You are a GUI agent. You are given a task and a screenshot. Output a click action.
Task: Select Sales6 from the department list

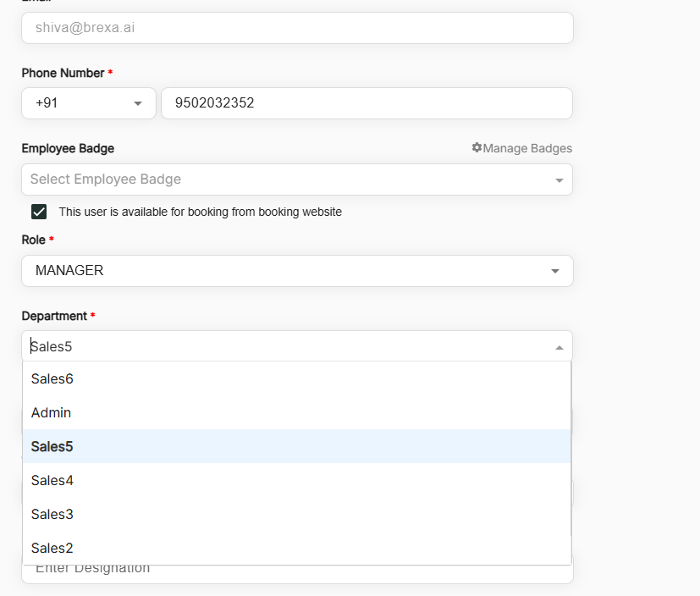tap(52, 378)
